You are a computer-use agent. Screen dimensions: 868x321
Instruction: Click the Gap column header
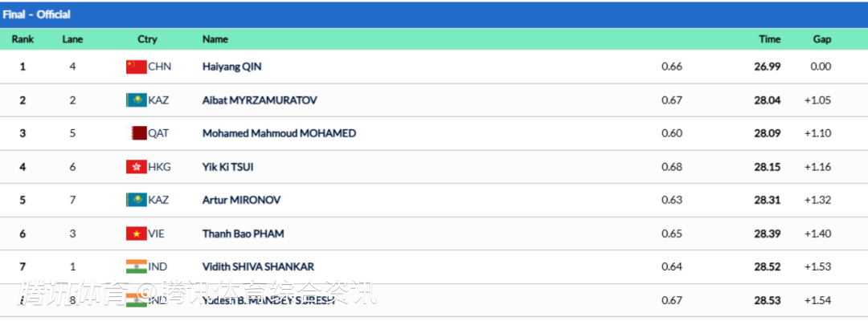click(x=821, y=39)
